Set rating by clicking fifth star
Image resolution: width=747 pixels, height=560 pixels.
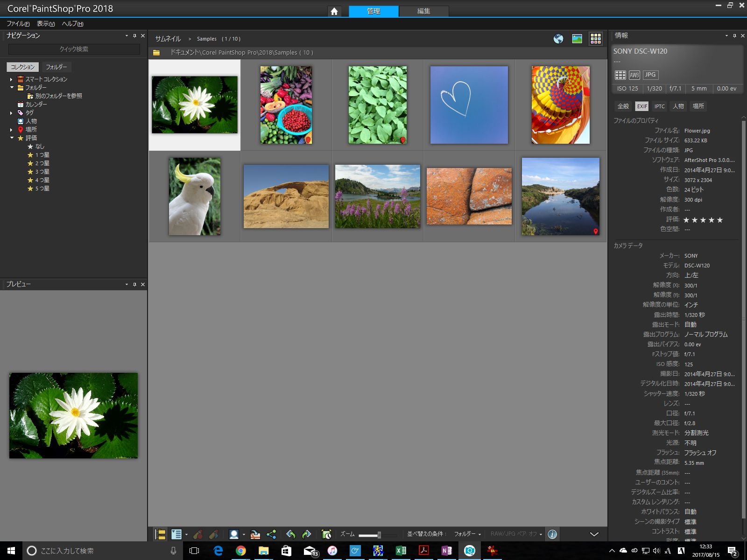coord(720,220)
